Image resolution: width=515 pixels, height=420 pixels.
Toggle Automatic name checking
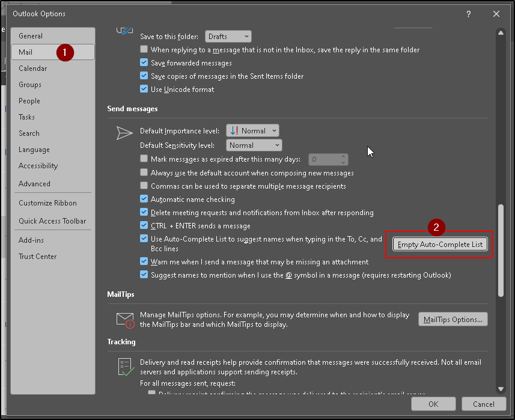(x=144, y=199)
